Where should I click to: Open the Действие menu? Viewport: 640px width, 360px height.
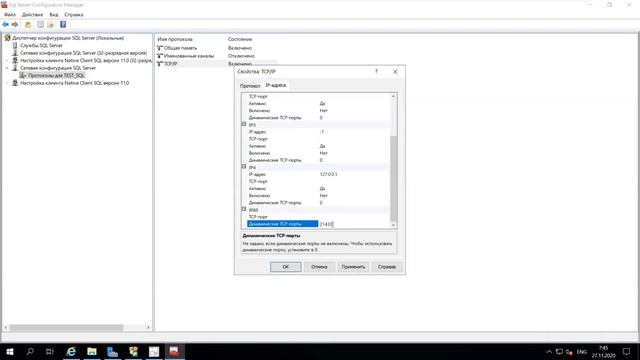(32, 15)
